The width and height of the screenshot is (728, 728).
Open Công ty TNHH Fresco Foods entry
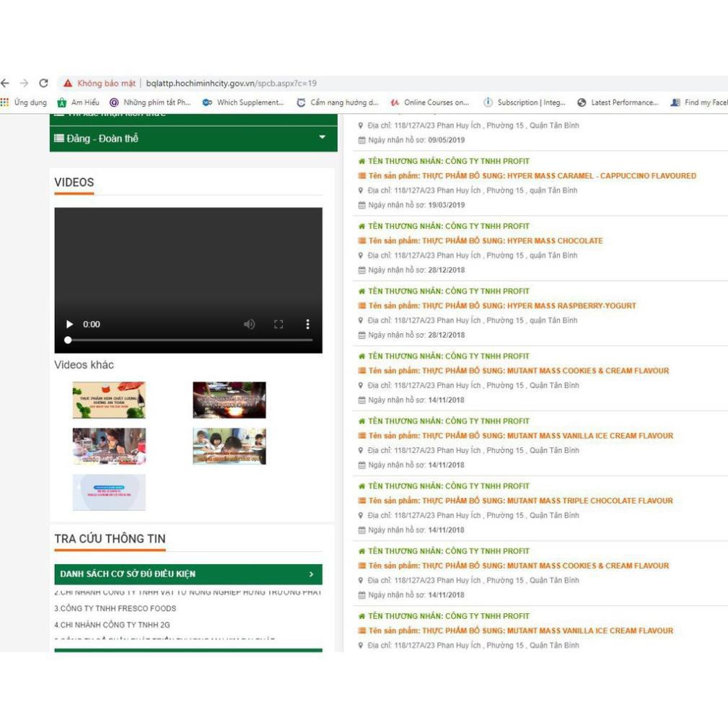click(115, 608)
